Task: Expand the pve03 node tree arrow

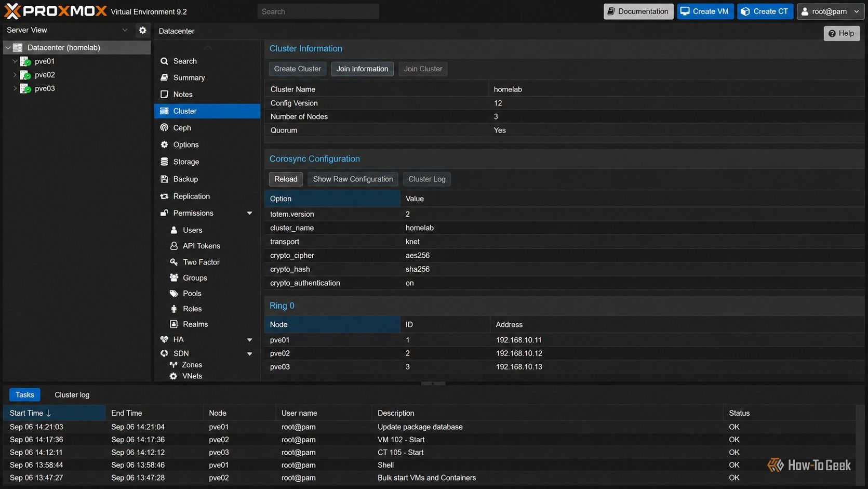Action: coord(15,88)
